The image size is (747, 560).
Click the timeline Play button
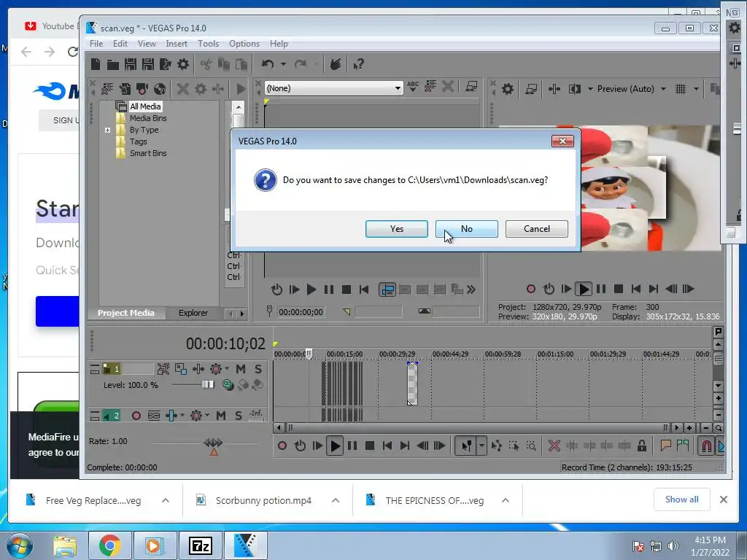pos(335,446)
